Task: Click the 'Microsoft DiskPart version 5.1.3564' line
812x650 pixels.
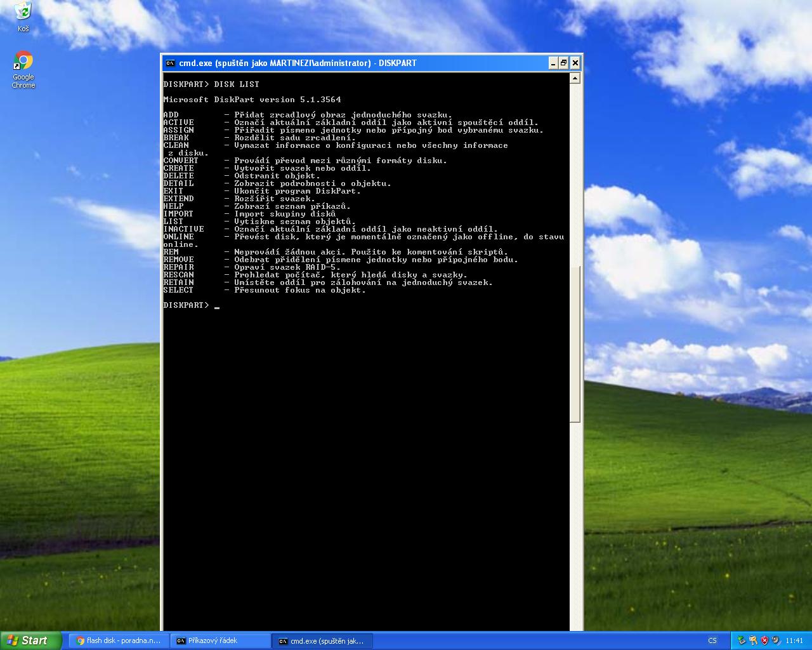Action: click(252, 100)
